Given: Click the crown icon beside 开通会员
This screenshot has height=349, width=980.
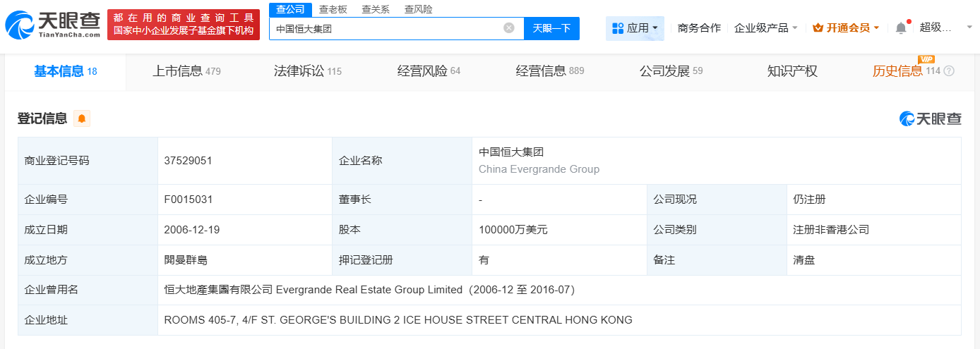Looking at the screenshot, I should pyautogui.click(x=818, y=28).
